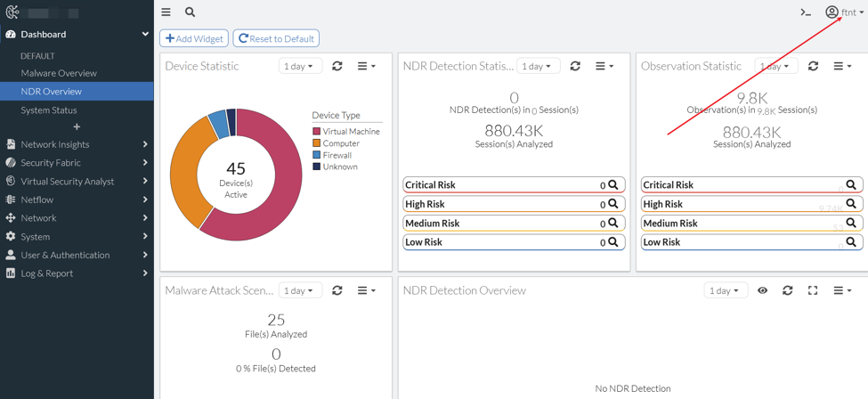Click the Virtual Machine legend color swatch
Screen dimensions: 868x399
coord(317,131)
